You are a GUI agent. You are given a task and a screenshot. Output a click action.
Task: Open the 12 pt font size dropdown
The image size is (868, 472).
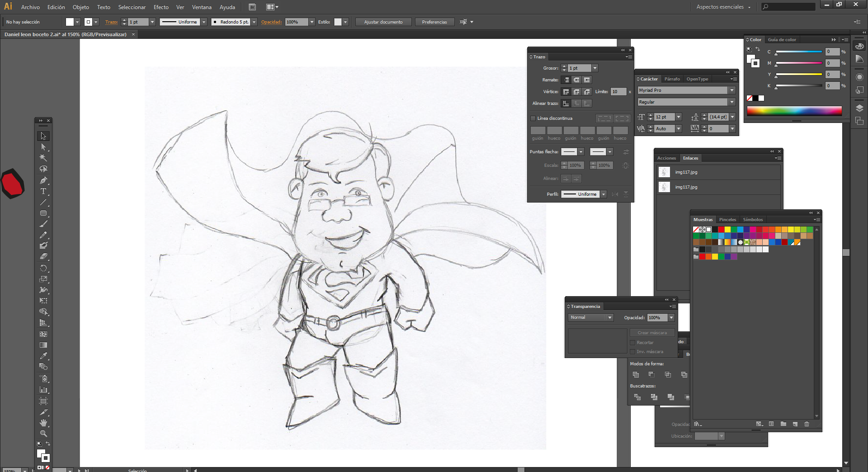tap(679, 117)
